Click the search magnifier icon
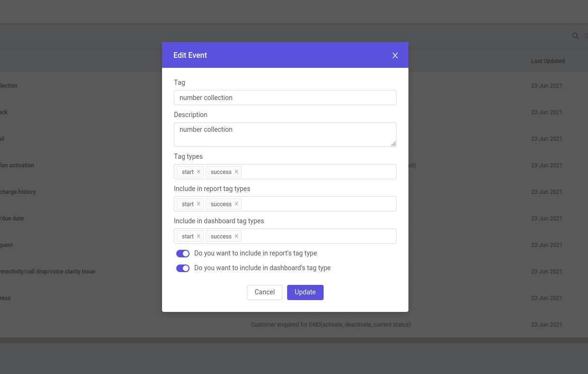Viewport: 588px width, 374px height. 576,36
